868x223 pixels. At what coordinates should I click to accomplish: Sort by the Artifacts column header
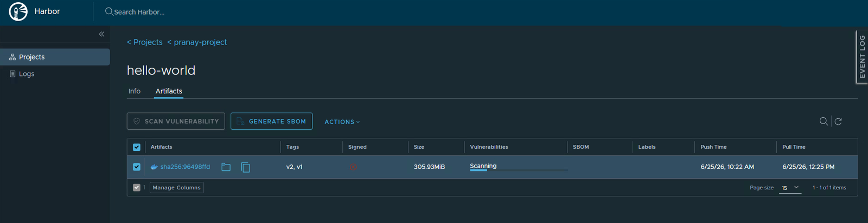[x=161, y=147]
